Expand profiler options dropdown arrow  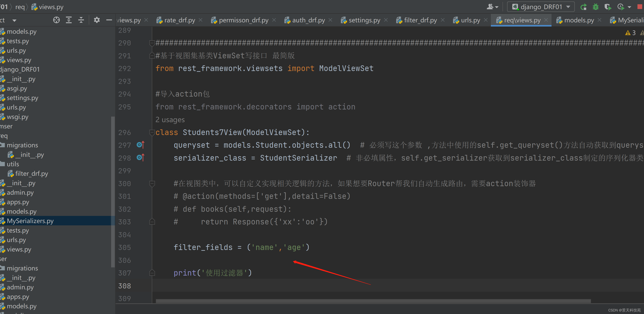point(629,7)
